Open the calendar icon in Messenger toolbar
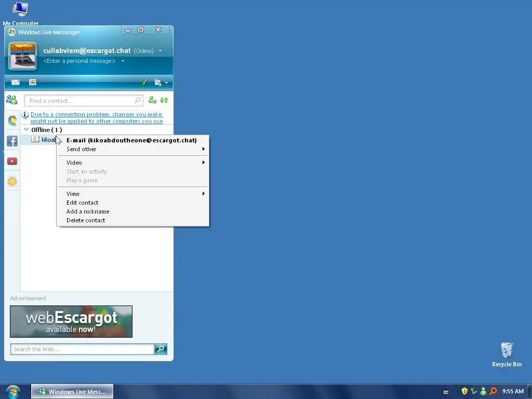 pyautogui.click(x=33, y=83)
